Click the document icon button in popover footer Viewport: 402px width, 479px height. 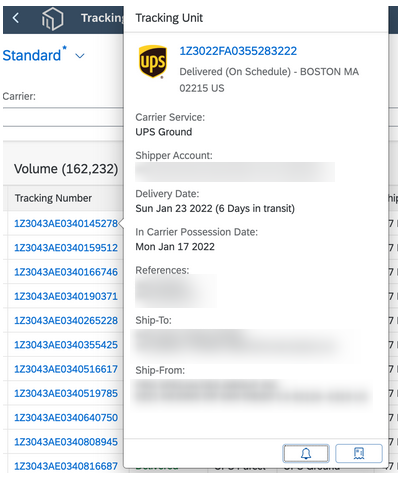click(359, 453)
